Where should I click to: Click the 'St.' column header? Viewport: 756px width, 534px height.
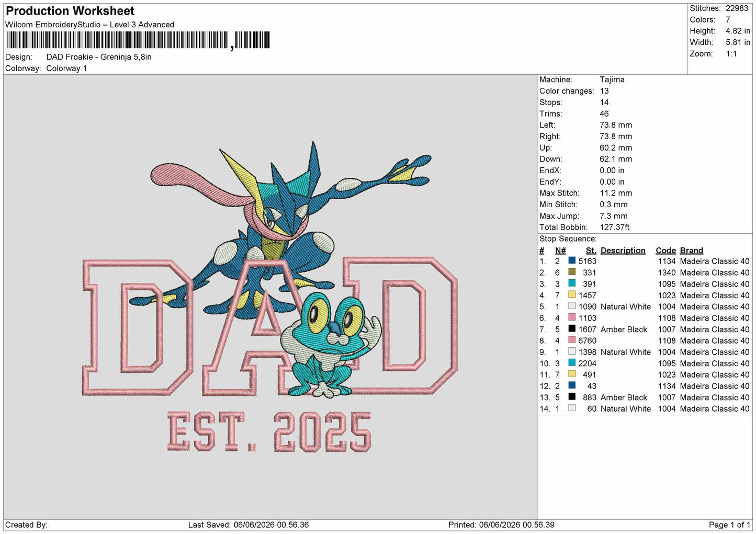click(x=591, y=251)
